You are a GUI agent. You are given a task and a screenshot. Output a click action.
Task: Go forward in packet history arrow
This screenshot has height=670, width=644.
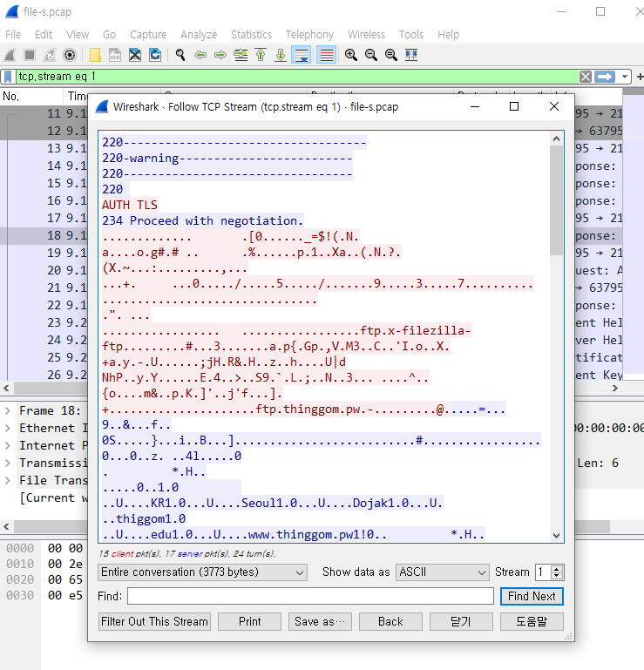(220, 55)
